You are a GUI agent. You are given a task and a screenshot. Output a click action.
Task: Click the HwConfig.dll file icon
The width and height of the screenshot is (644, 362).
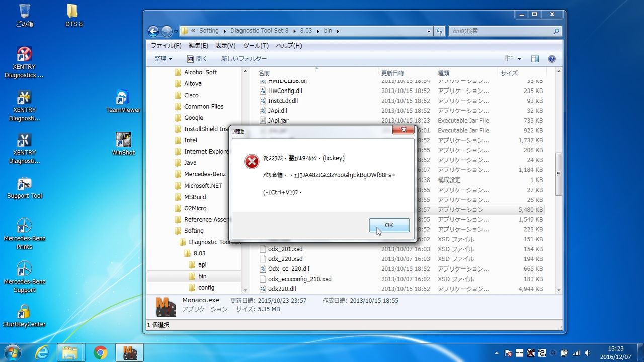263,91
